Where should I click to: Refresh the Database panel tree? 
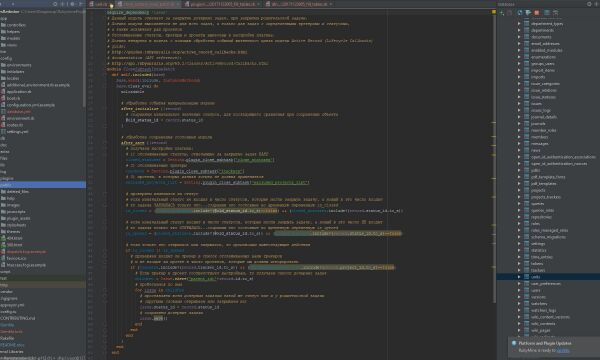pyautogui.click(x=520, y=13)
